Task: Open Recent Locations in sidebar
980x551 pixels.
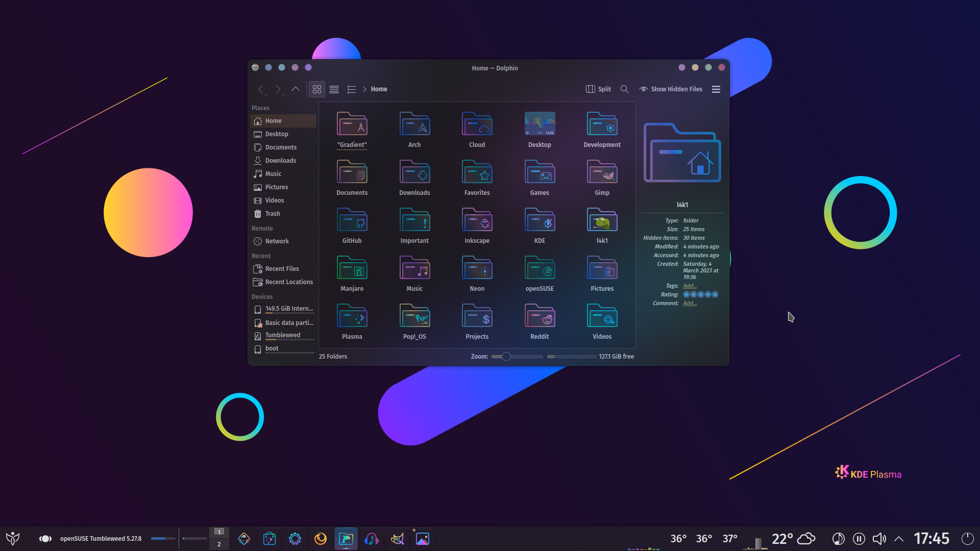Action: [283, 282]
